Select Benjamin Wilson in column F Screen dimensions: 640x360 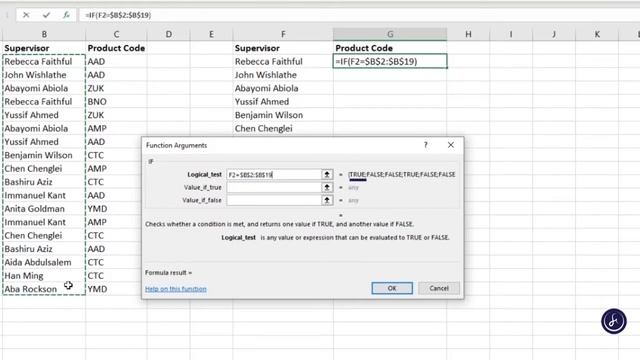point(283,115)
